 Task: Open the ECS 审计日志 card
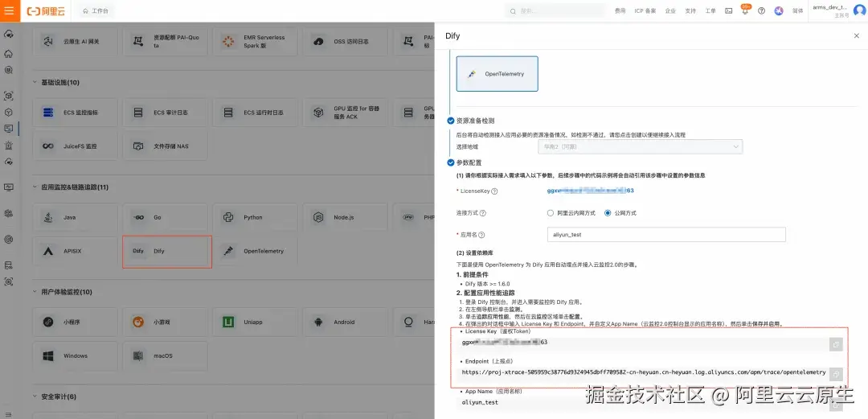[x=165, y=113]
